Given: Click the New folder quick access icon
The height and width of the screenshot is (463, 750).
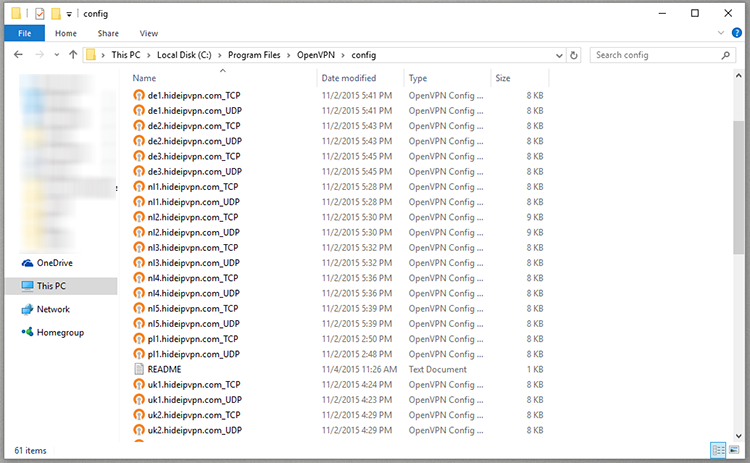Looking at the screenshot, I should [56, 14].
